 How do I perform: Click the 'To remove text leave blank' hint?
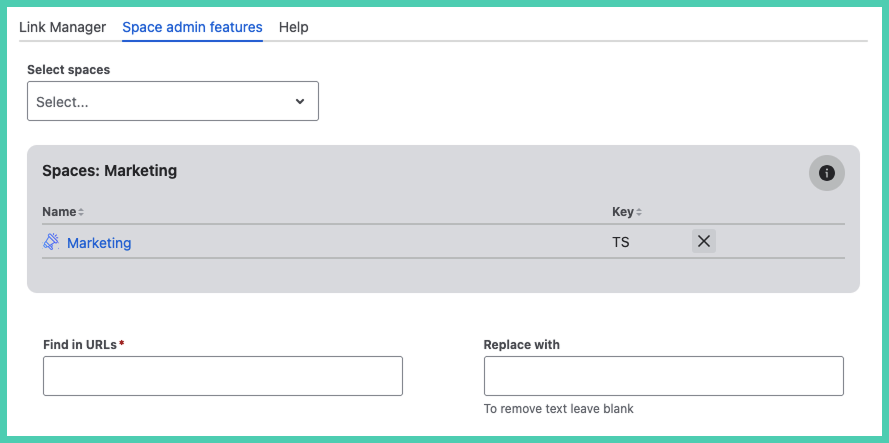558,408
